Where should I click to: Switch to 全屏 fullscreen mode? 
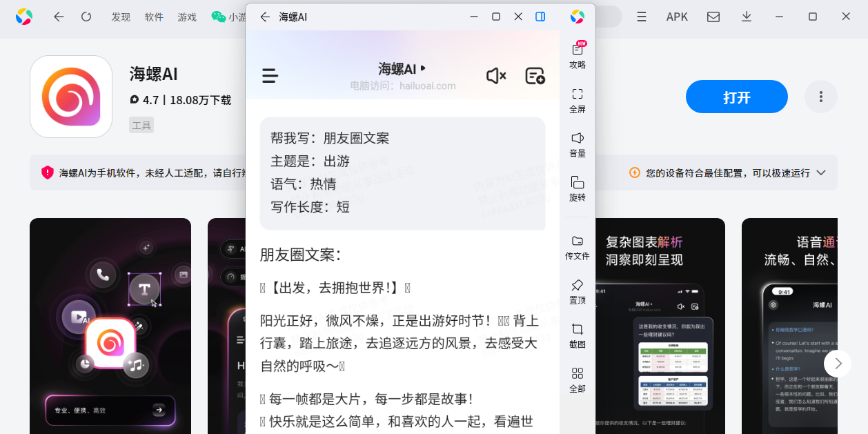point(578,100)
